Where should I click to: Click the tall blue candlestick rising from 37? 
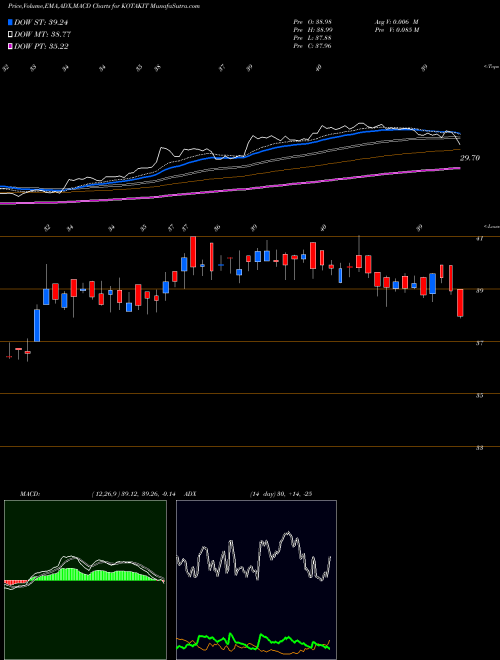click(x=37, y=325)
